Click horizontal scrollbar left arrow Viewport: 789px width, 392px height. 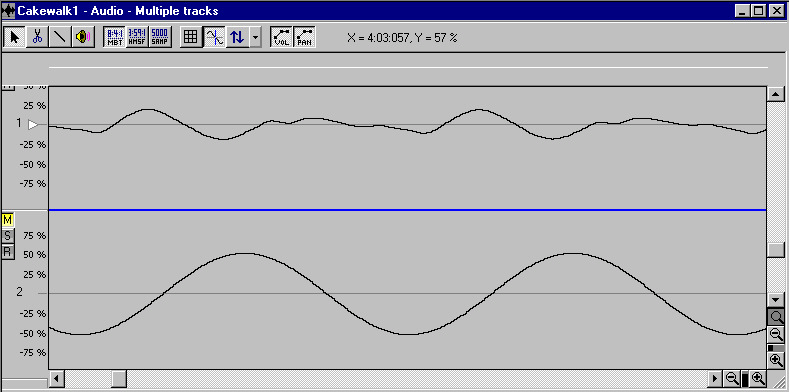point(56,378)
